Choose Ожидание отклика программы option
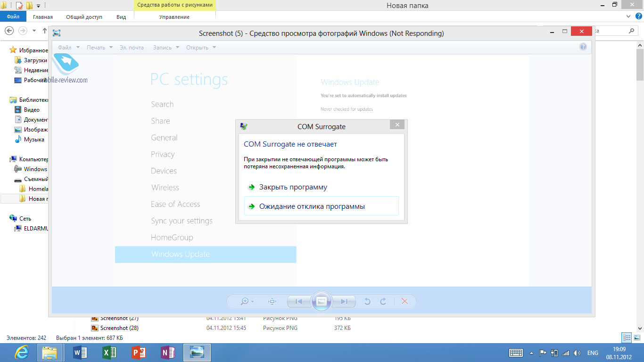The width and height of the screenshot is (644, 362). pos(322,206)
